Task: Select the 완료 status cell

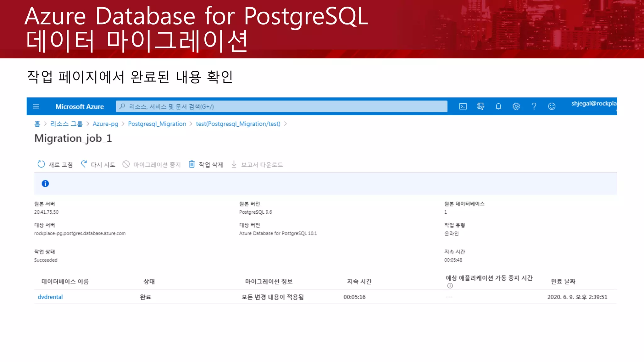Action: (146, 297)
